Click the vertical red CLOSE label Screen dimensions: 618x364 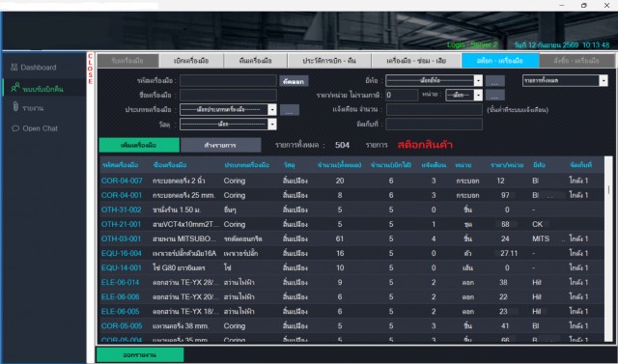pos(90,69)
